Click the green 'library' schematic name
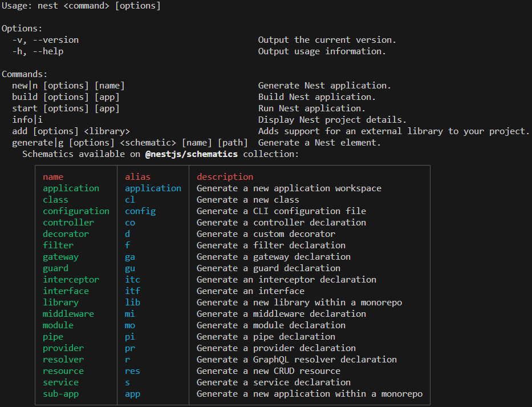This screenshot has height=407, width=532. pos(60,303)
